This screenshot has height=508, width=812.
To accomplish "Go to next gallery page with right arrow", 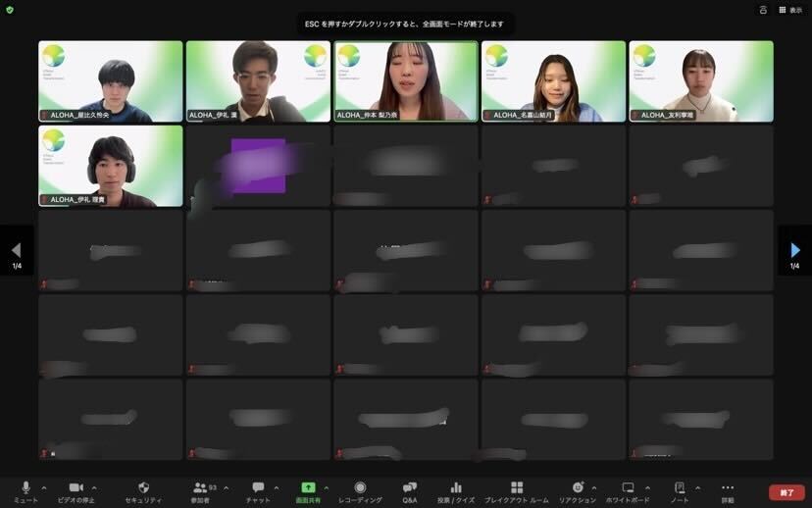I will 795,251.
